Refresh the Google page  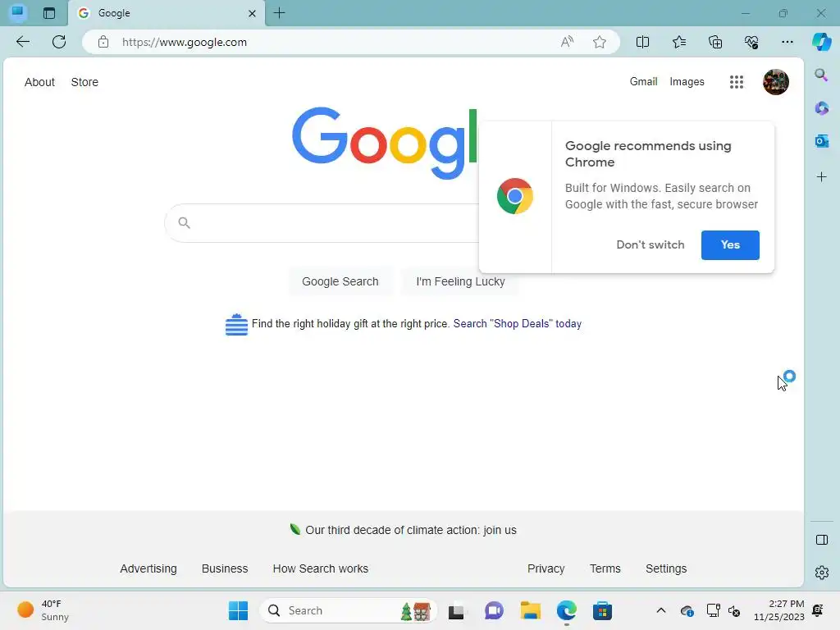(x=59, y=42)
